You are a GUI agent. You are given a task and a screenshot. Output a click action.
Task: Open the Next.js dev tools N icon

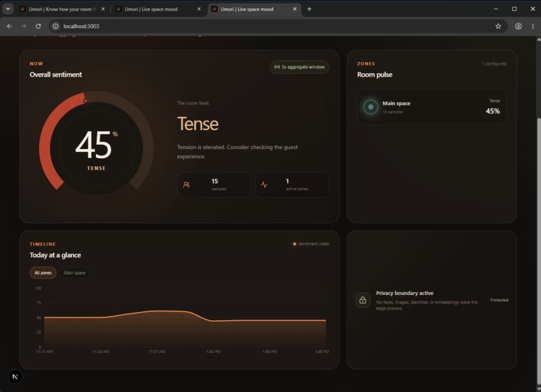pos(15,377)
